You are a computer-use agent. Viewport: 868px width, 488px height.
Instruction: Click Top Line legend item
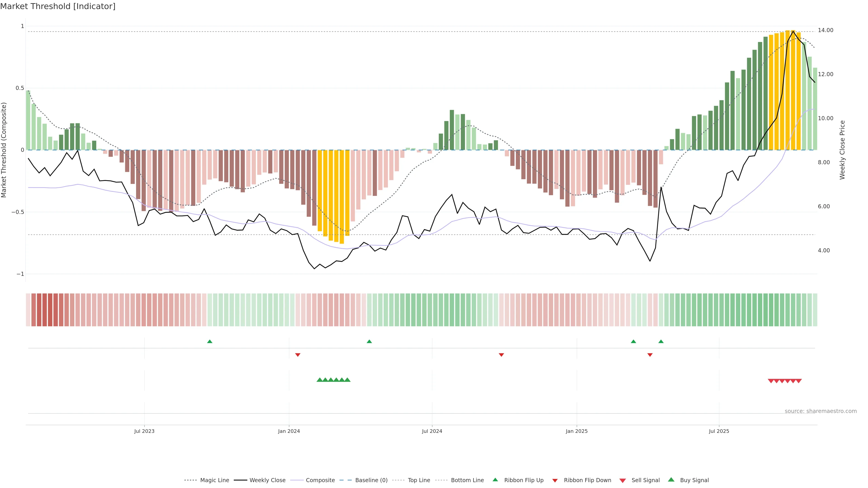coord(419,480)
